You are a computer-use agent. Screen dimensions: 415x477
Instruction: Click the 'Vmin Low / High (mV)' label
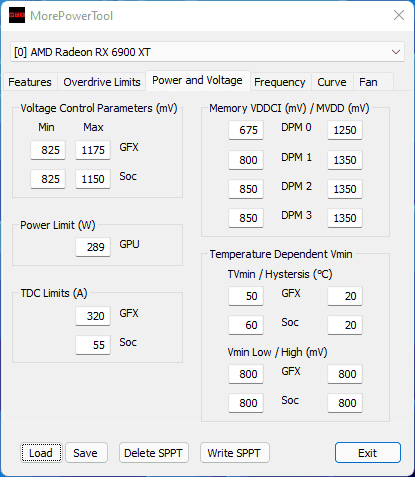277,352
